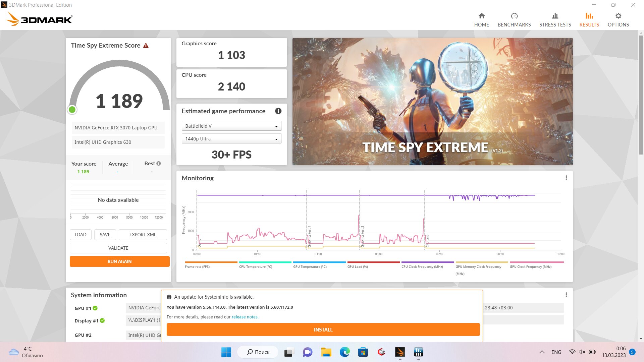Toggle the GPU Clock Frequency legend color
Image resolution: width=644 pixels, height=362 pixels.
[x=537, y=262]
